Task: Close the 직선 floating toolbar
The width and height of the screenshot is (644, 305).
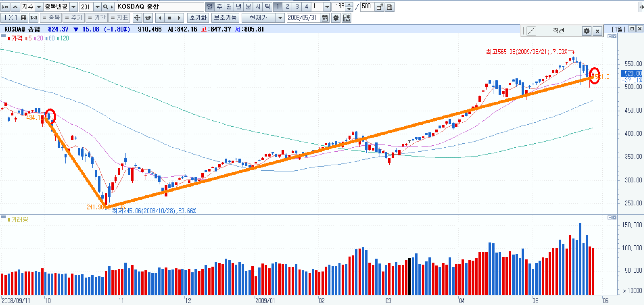Action: coord(597,31)
